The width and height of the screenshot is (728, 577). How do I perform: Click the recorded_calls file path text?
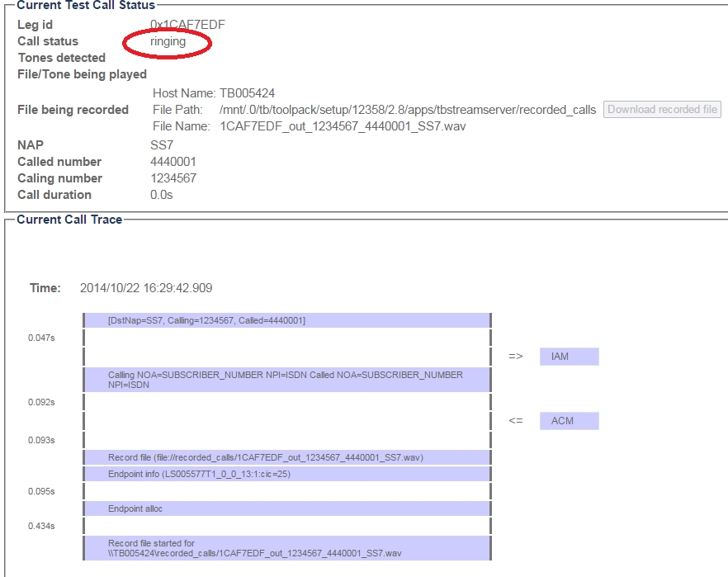click(x=407, y=110)
